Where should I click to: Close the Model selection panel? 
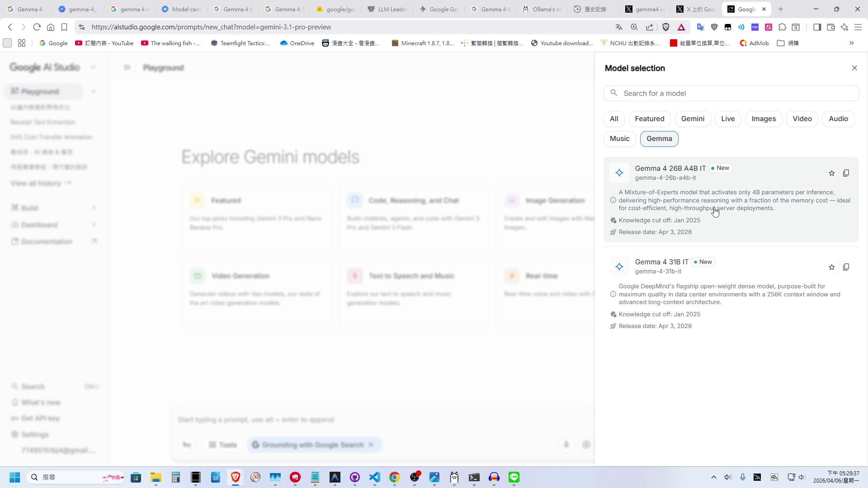(854, 68)
